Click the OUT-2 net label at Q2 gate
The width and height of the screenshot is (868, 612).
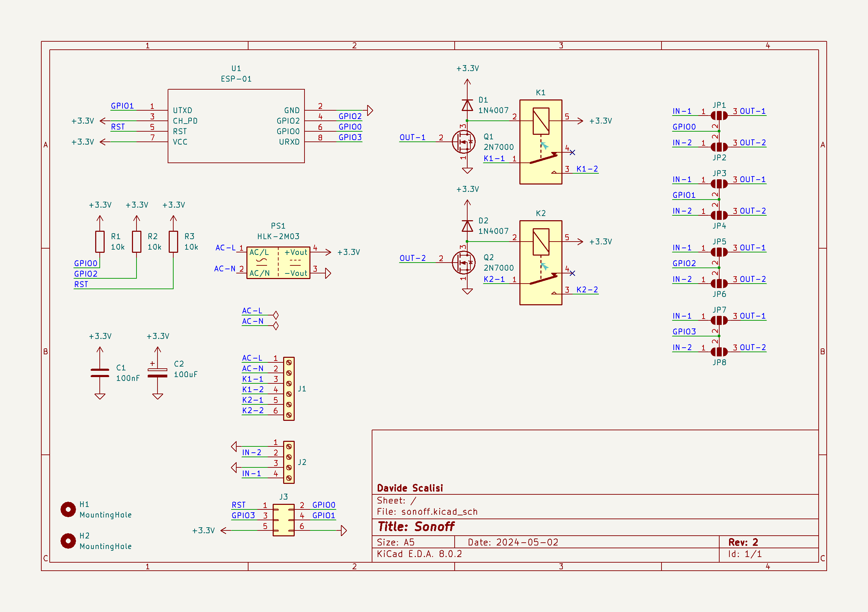(412, 258)
